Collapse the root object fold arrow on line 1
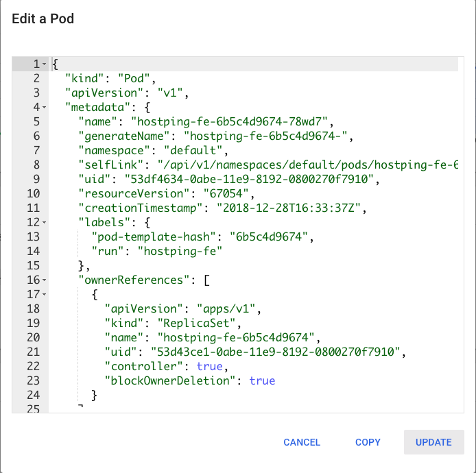This screenshot has height=473, width=476. pyautogui.click(x=45, y=64)
